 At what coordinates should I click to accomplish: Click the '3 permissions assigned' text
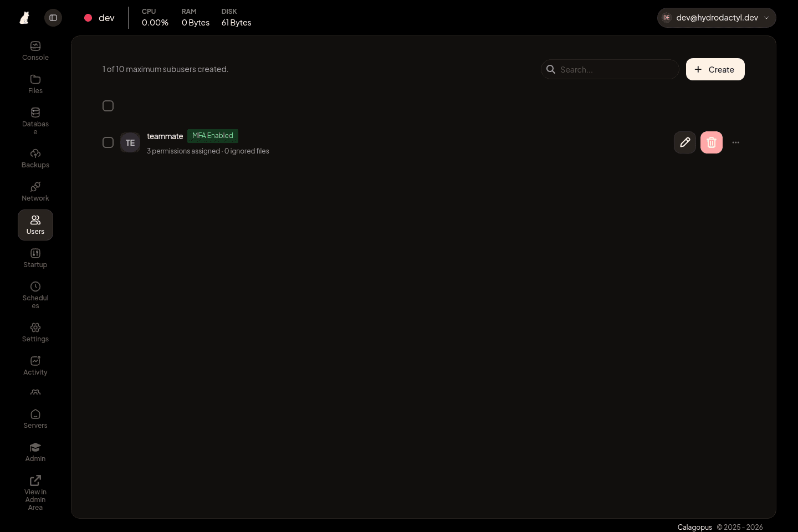point(183,151)
